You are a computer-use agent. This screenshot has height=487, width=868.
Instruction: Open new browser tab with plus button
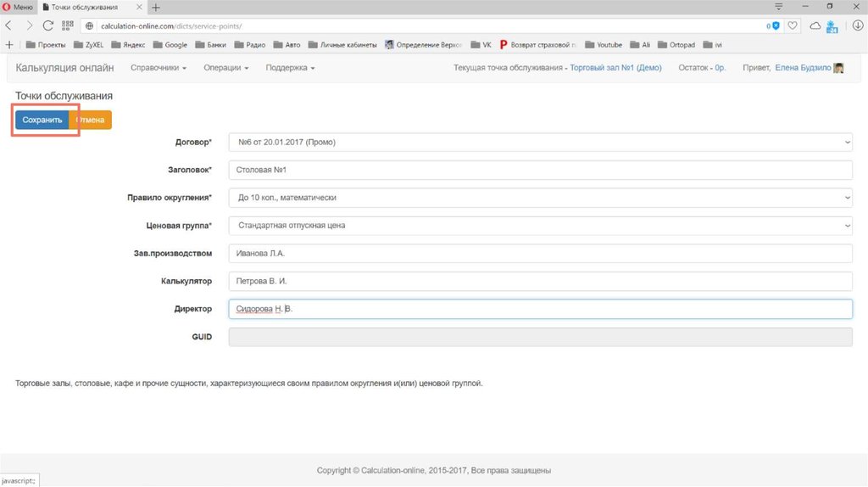coord(156,7)
